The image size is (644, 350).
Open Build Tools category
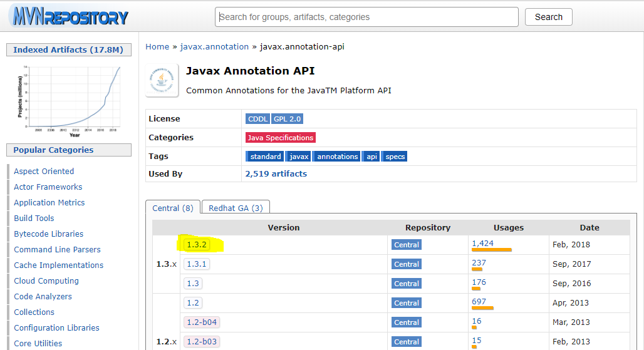[34, 218]
